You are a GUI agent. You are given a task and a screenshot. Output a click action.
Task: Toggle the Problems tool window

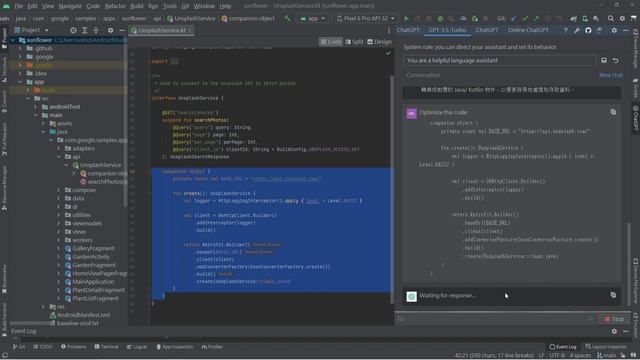pos(73,347)
